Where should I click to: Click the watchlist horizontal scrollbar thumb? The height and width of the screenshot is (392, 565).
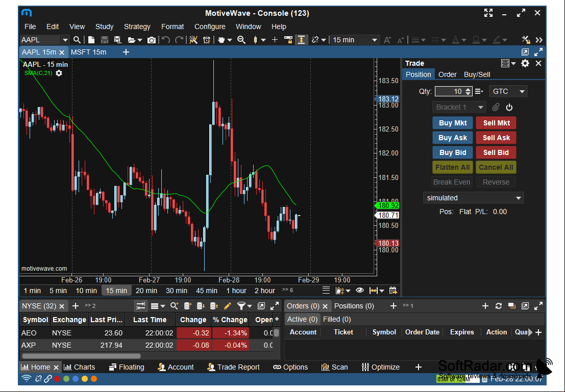[x=82, y=356]
